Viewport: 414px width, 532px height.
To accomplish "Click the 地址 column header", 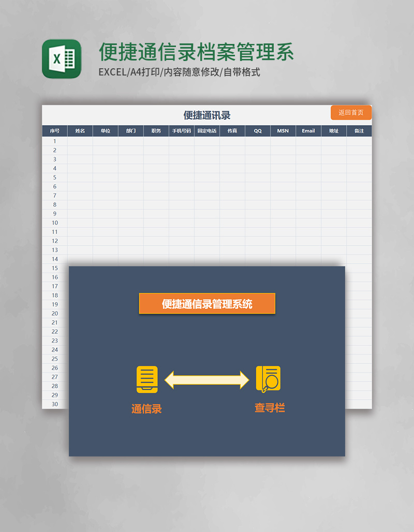I will pos(333,131).
